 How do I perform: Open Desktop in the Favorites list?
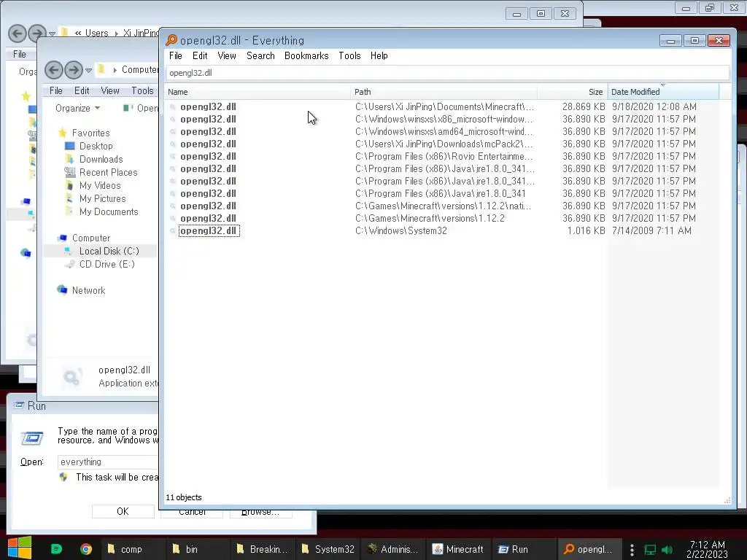pyautogui.click(x=96, y=146)
